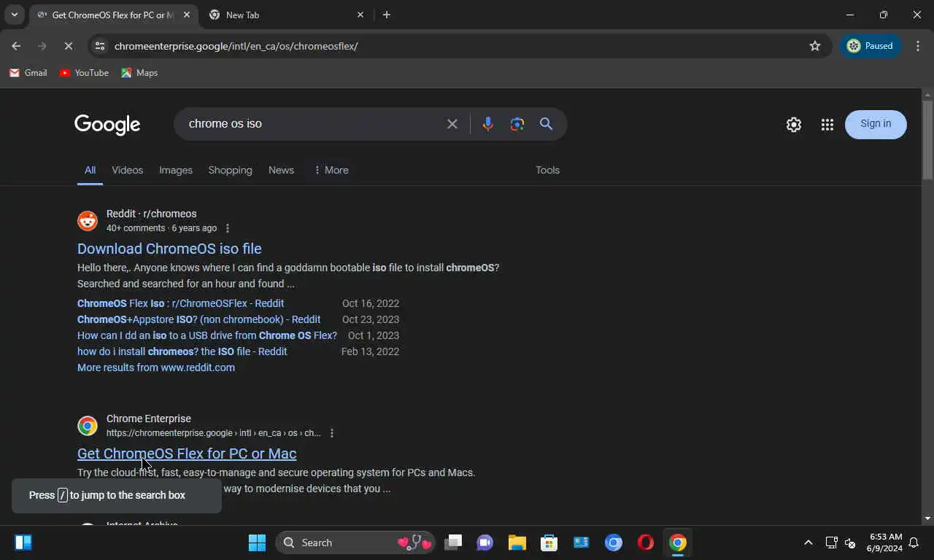934x560 pixels.
Task: Open site information icon in address bar
Action: coord(100,46)
